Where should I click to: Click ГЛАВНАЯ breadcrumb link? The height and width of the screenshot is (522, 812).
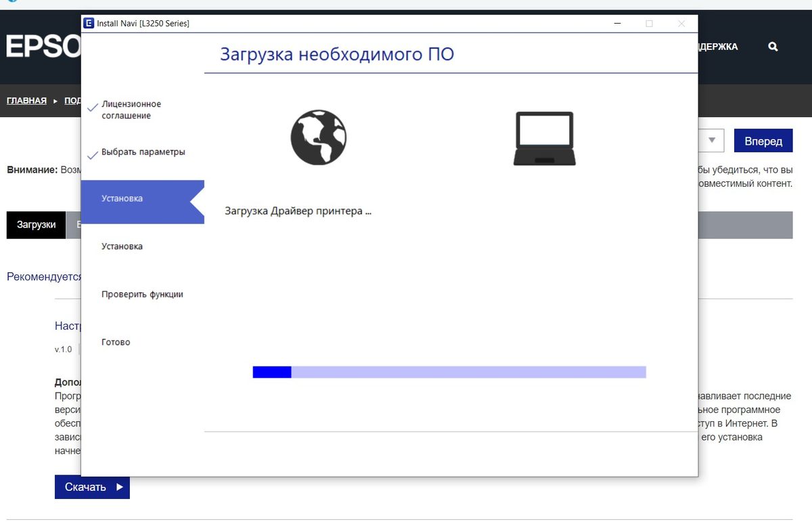(x=26, y=101)
